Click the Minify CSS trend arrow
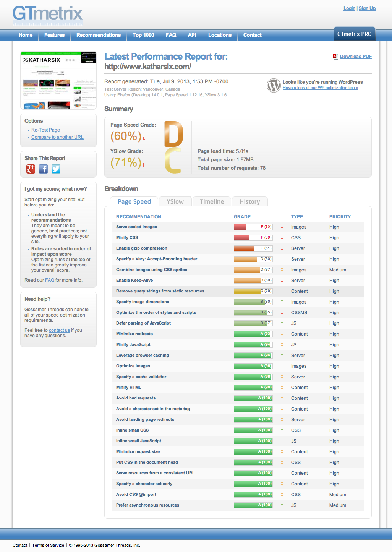This screenshot has height=552, width=392. tap(282, 238)
